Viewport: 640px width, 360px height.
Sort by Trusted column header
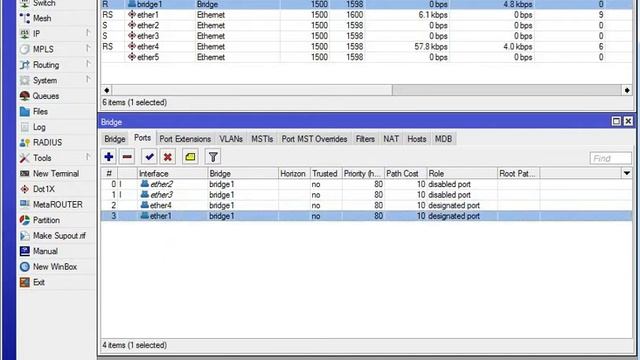click(326, 173)
